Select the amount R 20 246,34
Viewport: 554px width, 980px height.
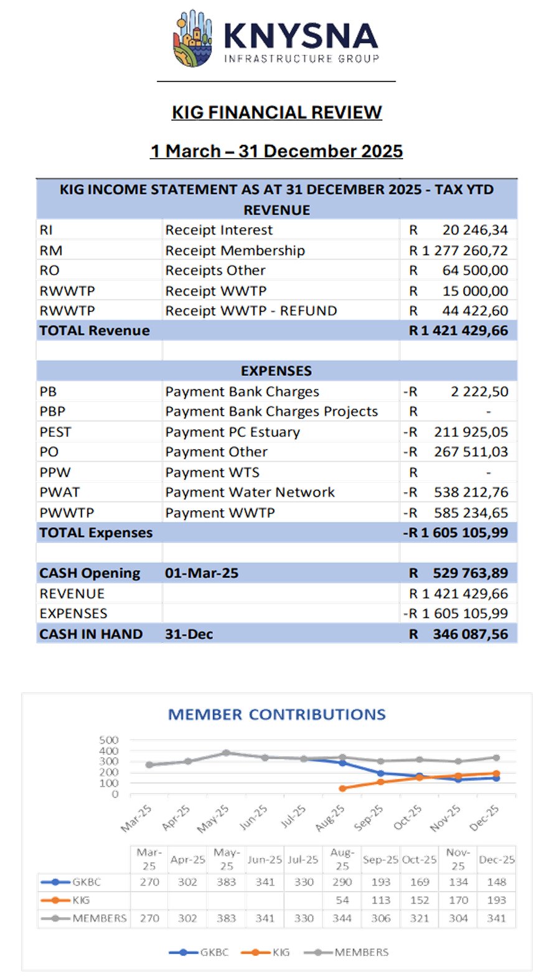458,230
